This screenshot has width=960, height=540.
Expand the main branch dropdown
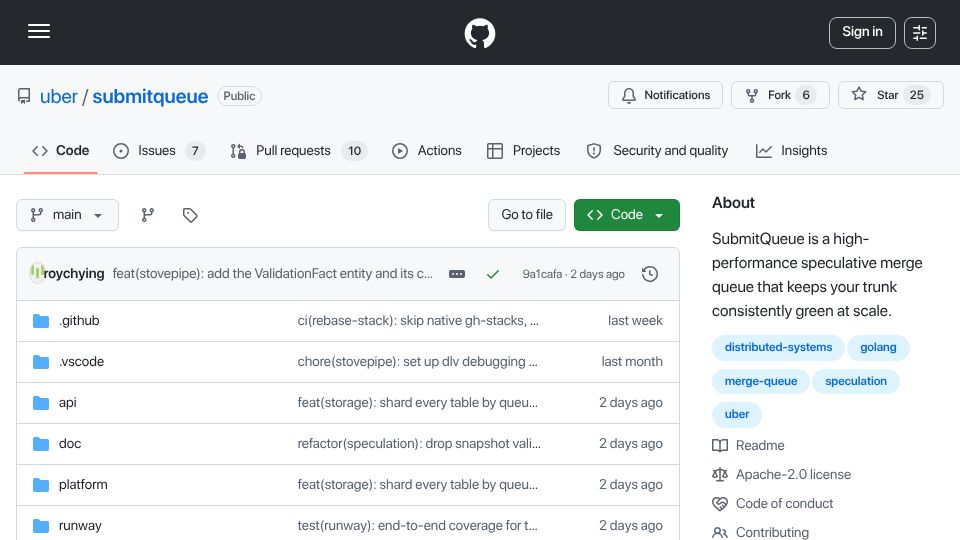click(x=67, y=215)
